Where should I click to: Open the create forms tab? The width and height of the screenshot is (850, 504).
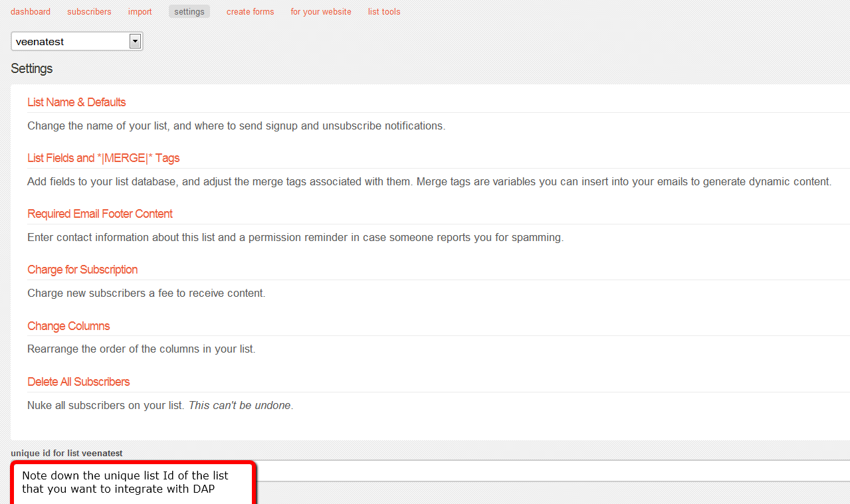[250, 12]
